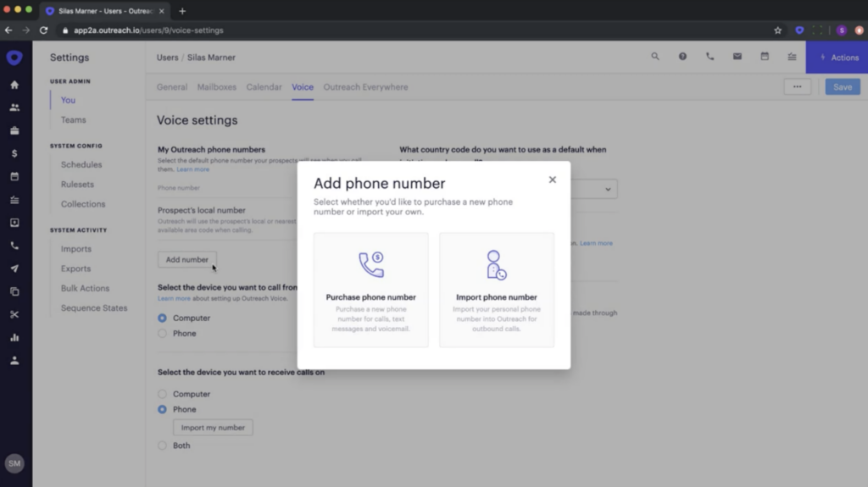This screenshot has width=868, height=487.
Task: Bookmark page with the star icon
Action: pyautogui.click(x=778, y=30)
